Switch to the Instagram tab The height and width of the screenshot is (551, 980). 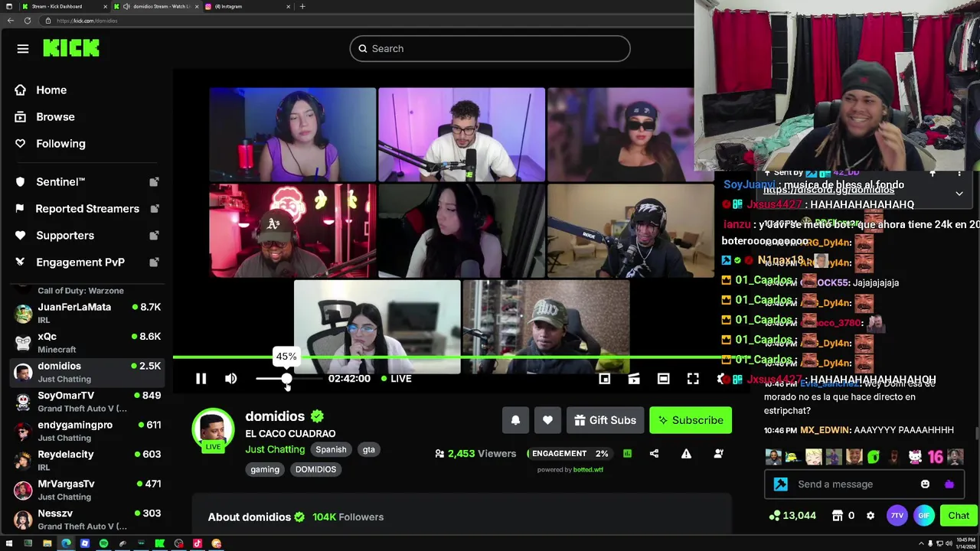point(245,7)
